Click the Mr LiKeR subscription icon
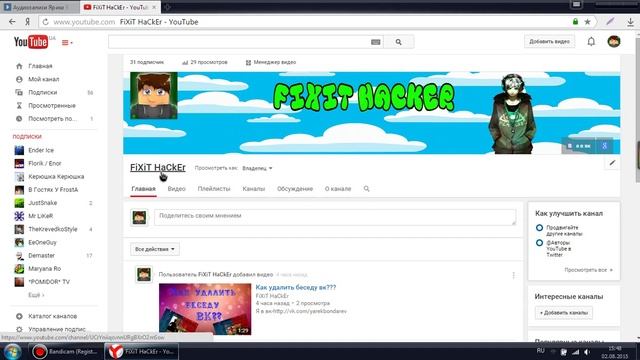The width and height of the screenshot is (640, 360). pos(19,216)
